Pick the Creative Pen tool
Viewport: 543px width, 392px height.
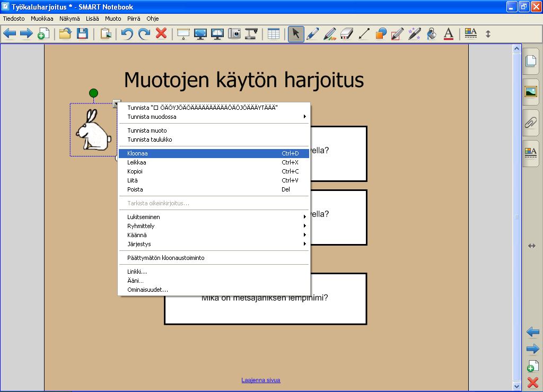pyautogui.click(x=330, y=33)
